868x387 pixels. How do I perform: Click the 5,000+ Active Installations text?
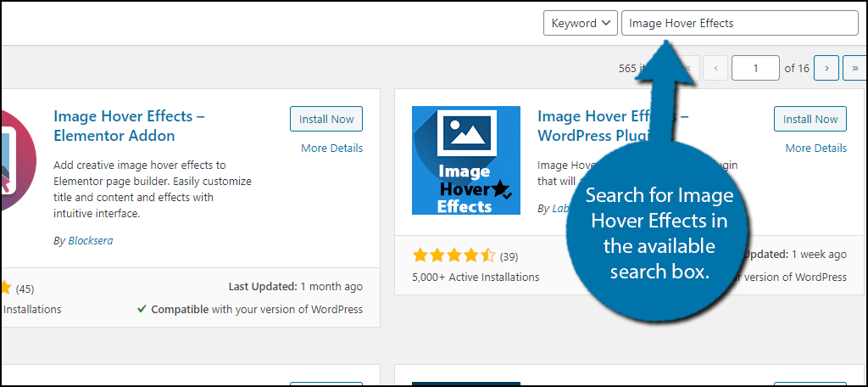tap(476, 277)
